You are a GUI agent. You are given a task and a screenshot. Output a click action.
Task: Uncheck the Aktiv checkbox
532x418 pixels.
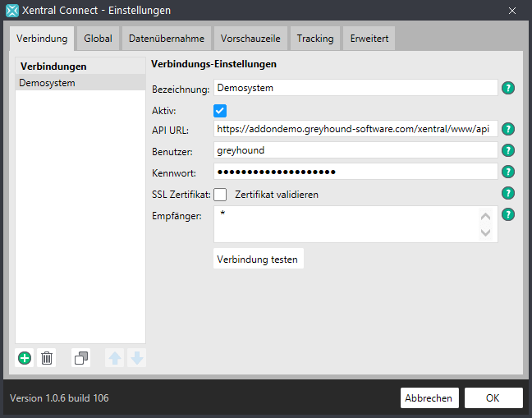[220, 111]
